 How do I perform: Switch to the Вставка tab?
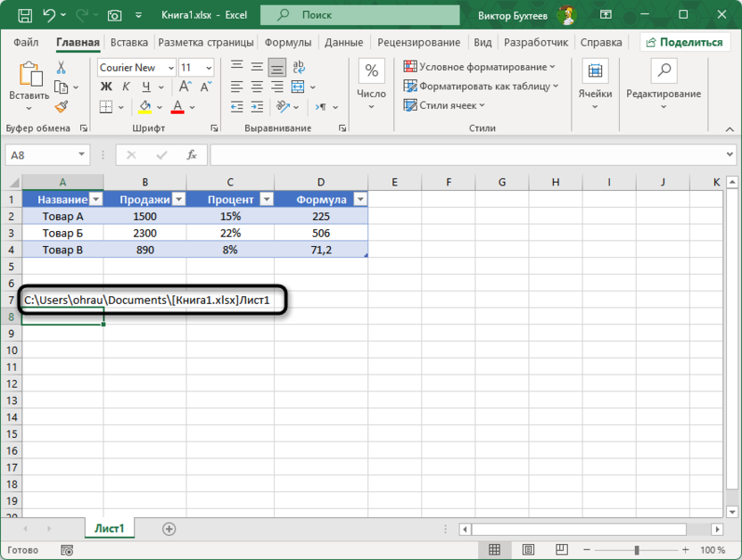[129, 42]
